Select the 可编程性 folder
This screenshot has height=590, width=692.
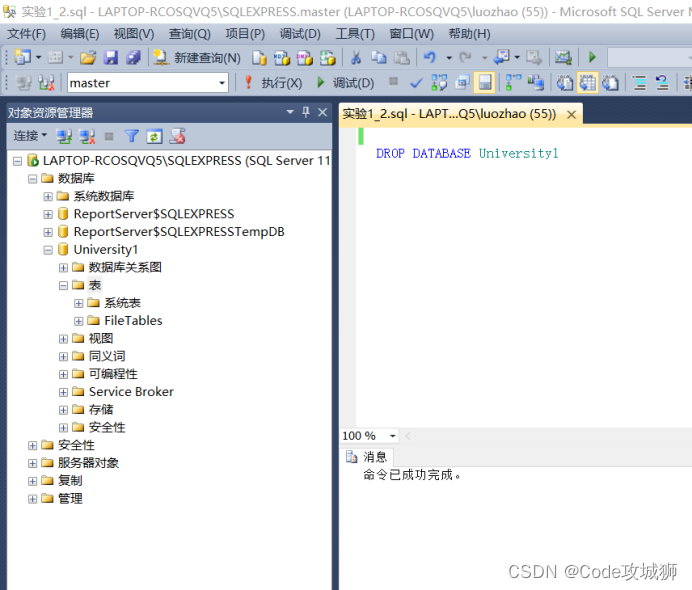tap(113, 374)
